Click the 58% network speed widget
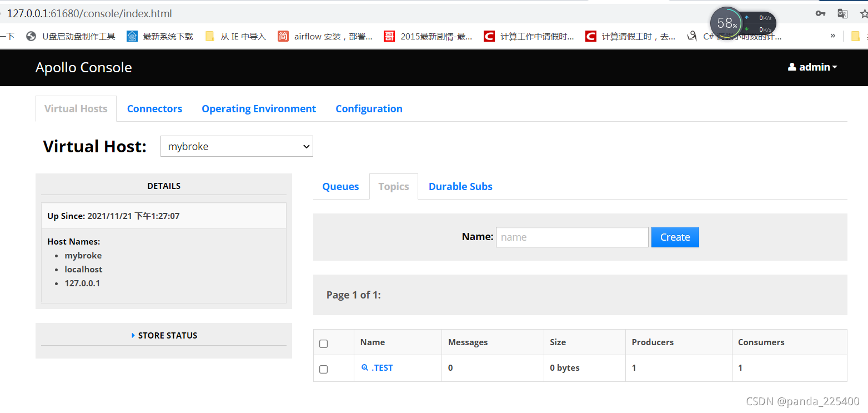 (743, 23)
